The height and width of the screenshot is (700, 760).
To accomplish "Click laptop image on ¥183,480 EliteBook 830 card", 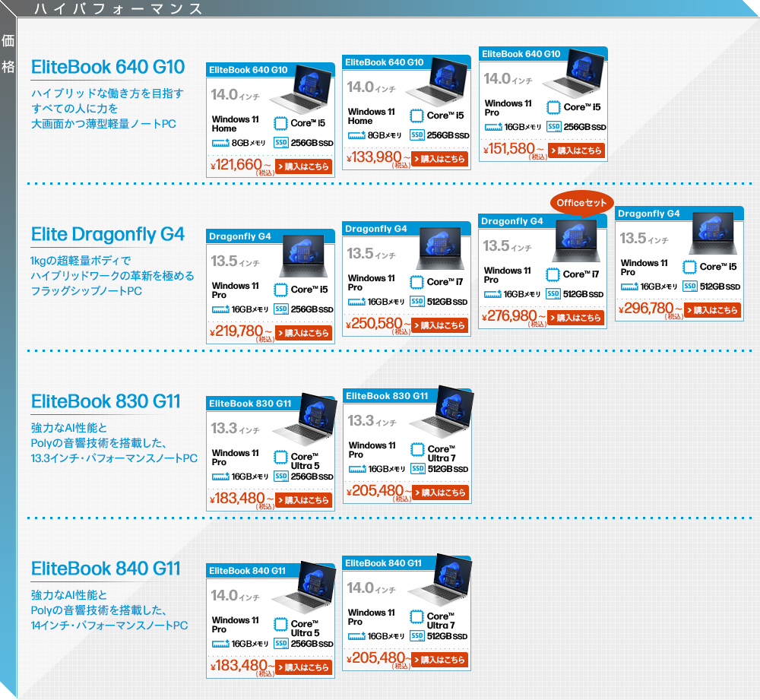I will coord(306,420).
